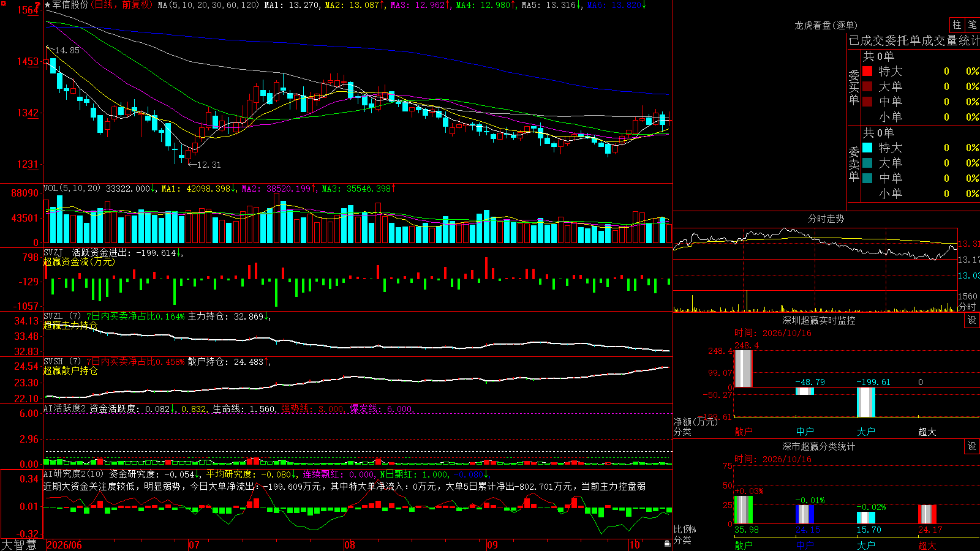This screenshot has height=551, width=980.
Task: Click the teal 中单 sell order swatch
Action: coord(867,178)
